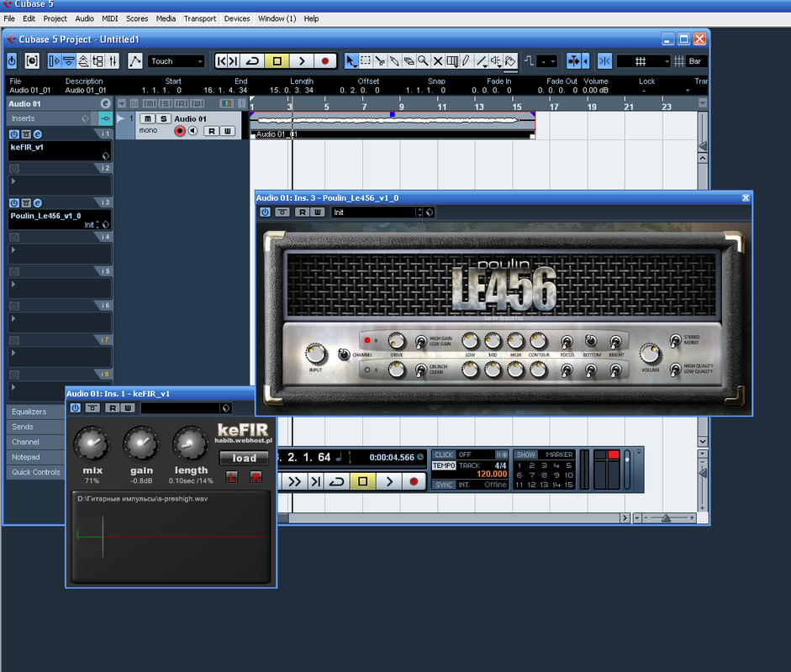The height and width of the screenshot is (672, 791).
Task: Click LE456 Input knob
Action: [316, 354]
